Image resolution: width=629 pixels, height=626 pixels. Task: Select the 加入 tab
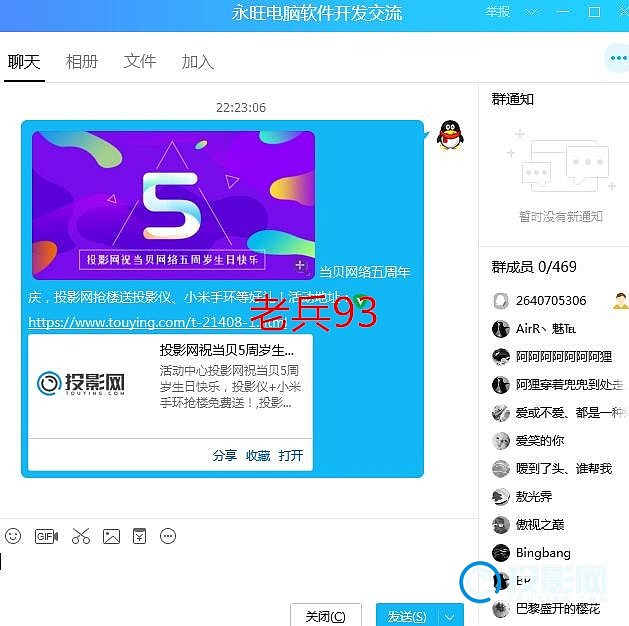tap(198, 62)
